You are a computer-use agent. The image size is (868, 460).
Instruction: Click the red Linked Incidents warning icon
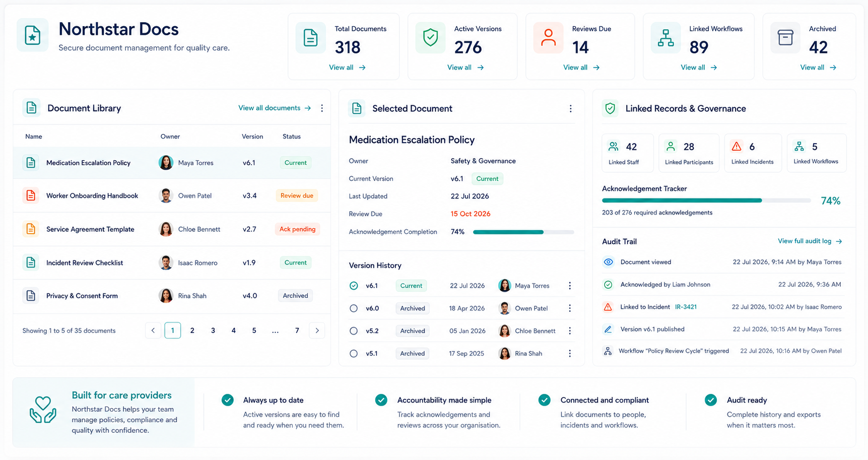coord(737,147)
